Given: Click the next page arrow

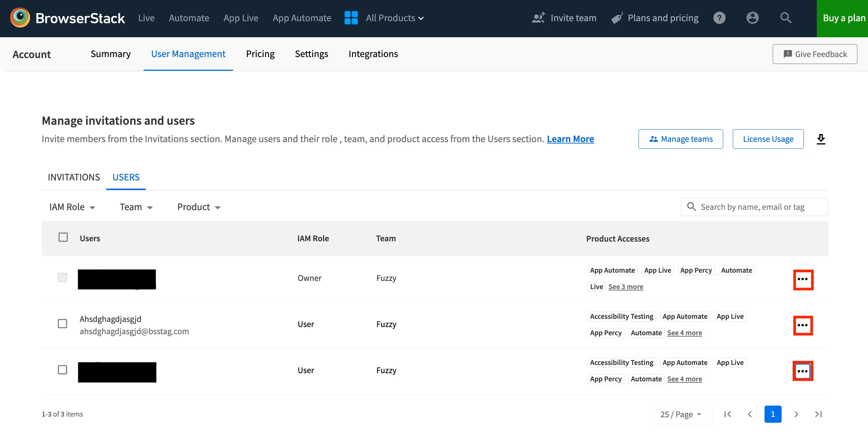Looking at the screenshot, I should click(x=796, y=414).
